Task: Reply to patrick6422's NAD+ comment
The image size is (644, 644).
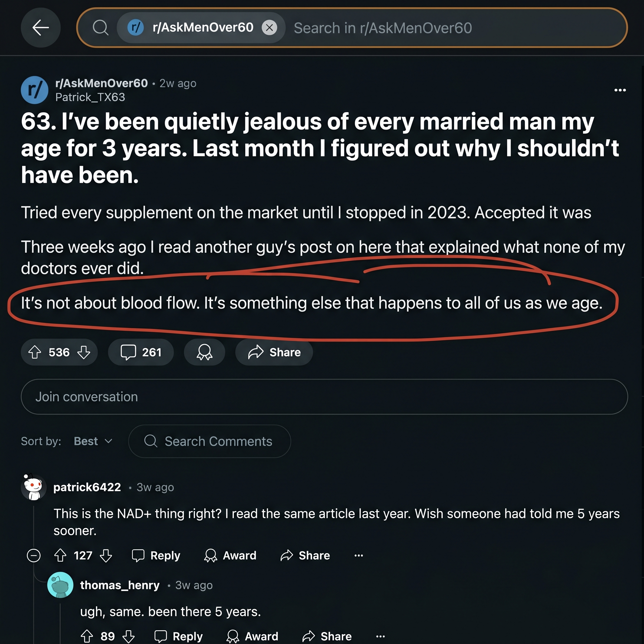Action: 156,555
